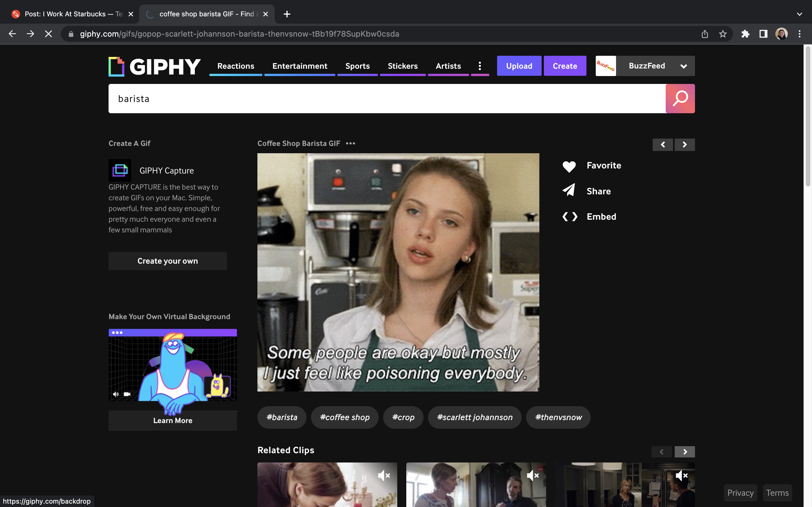The image size is (812, 507).
Task: Click the Favorite heart icon
Action: 569,166
